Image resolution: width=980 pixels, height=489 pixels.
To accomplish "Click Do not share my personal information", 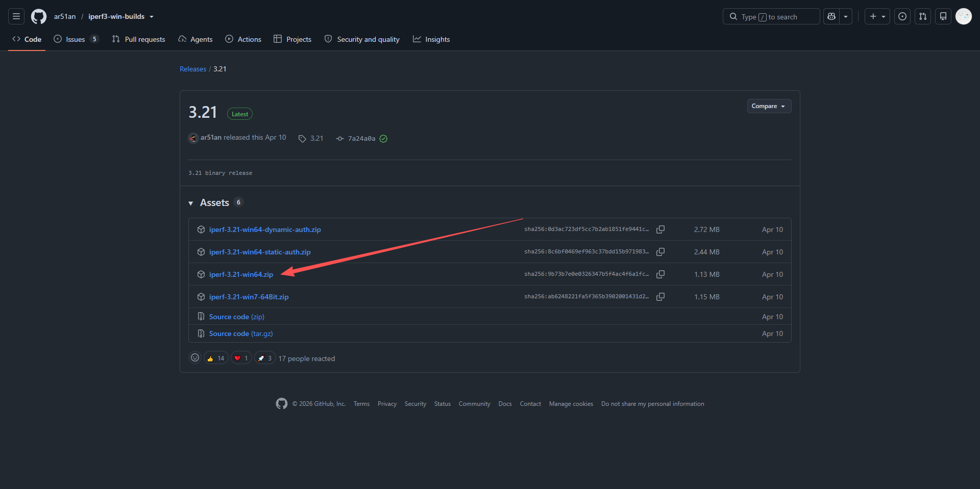I will 653,404.
